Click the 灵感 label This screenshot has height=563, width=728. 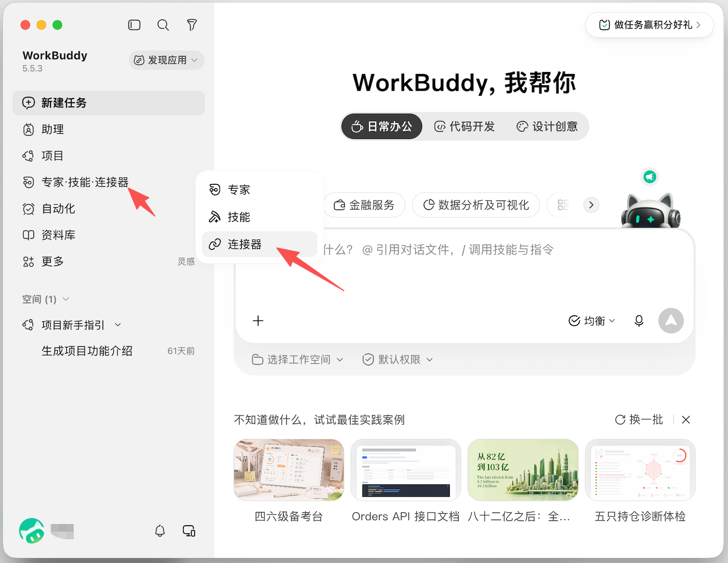[186, 262]
